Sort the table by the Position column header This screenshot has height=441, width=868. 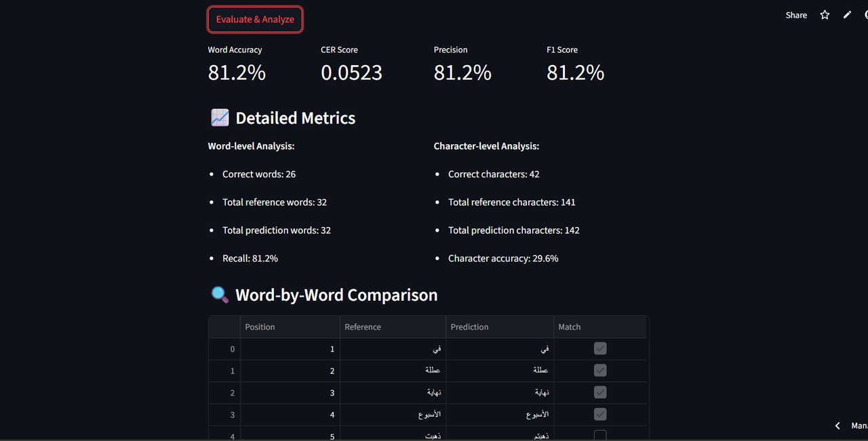click(290, 327)
